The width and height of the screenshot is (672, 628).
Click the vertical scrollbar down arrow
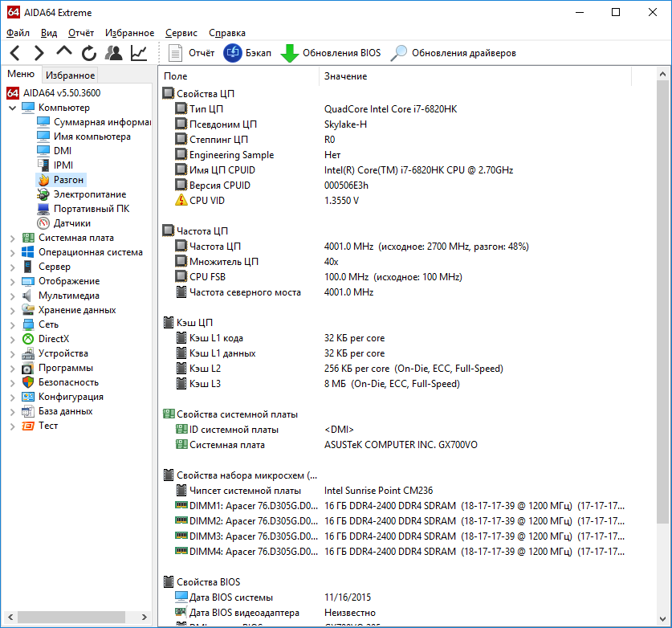coord(662,619)
